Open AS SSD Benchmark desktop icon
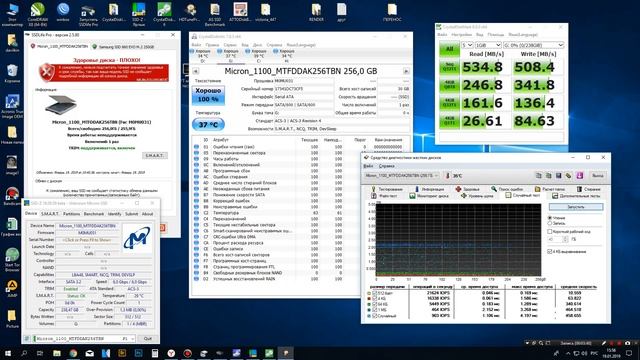Viewport: 640px width, 360px height. coord(215,13)
